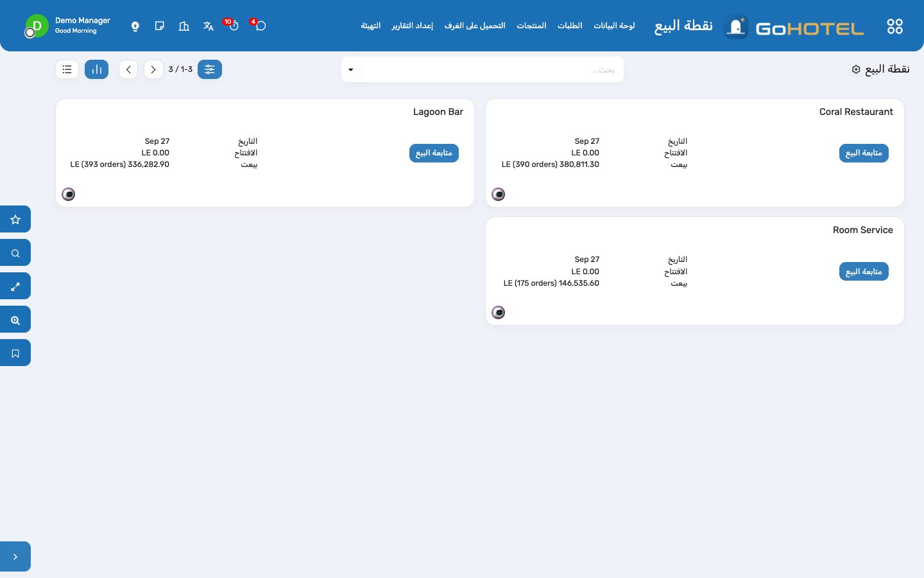The image size is (924, 578).
Task: Click the bookmark icon in side panel
Action: (15, 353)
